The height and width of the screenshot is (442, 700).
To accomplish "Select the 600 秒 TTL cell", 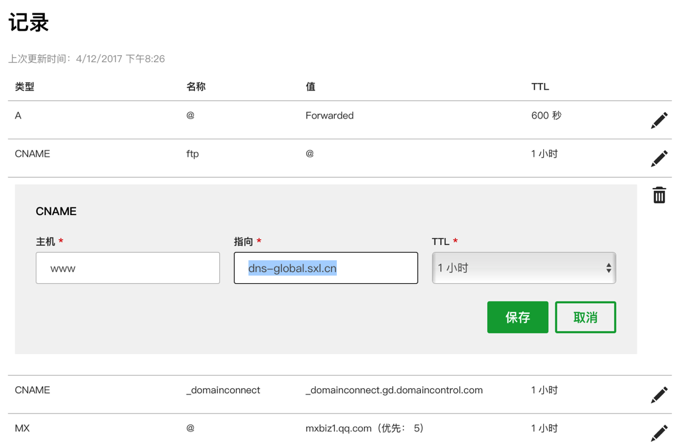I will [546, 116].
